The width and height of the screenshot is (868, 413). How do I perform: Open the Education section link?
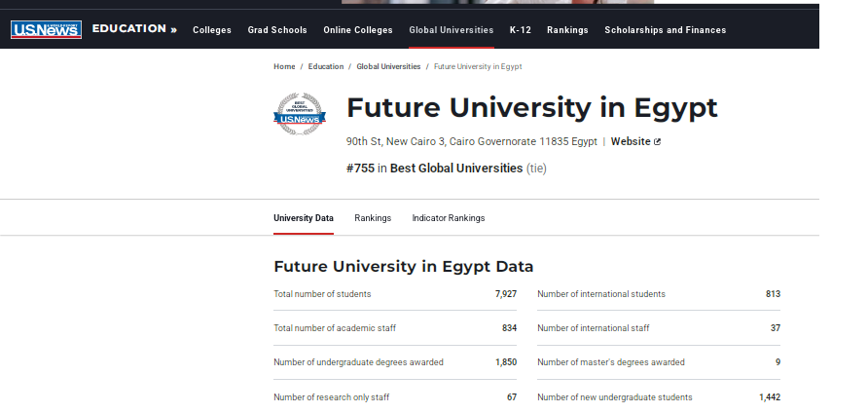click(134, 29)
